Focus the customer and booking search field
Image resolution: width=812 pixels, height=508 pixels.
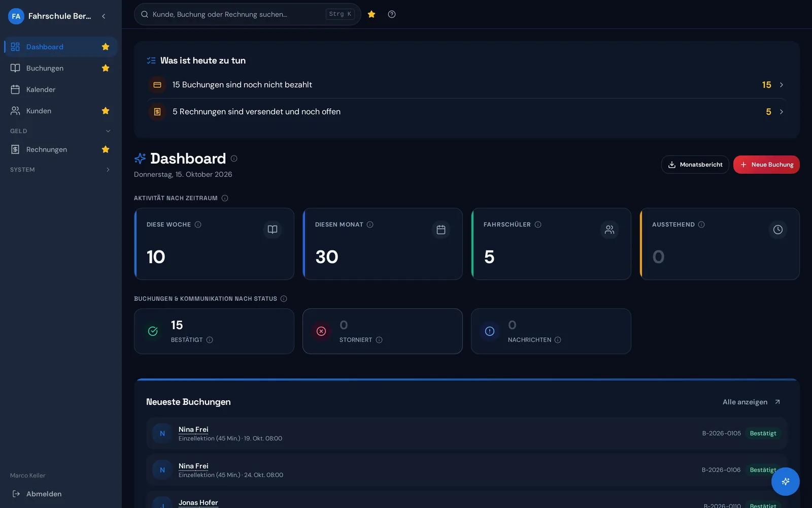point(248,14)
